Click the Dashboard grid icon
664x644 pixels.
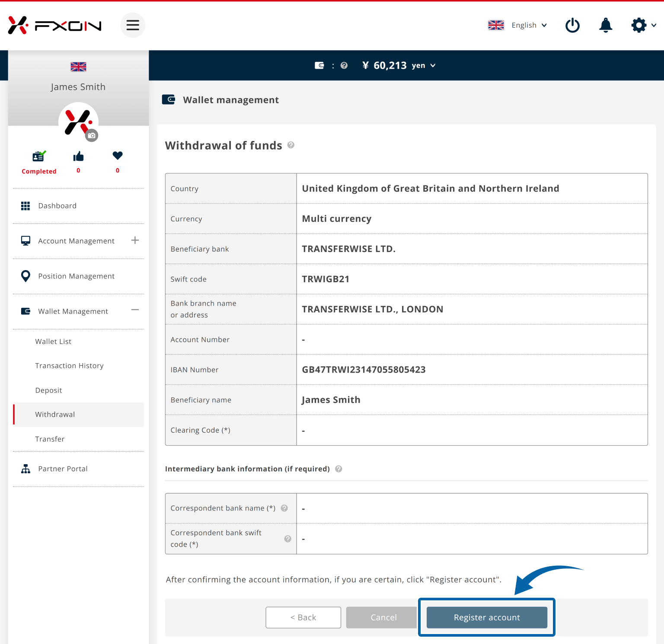(26, 206)
